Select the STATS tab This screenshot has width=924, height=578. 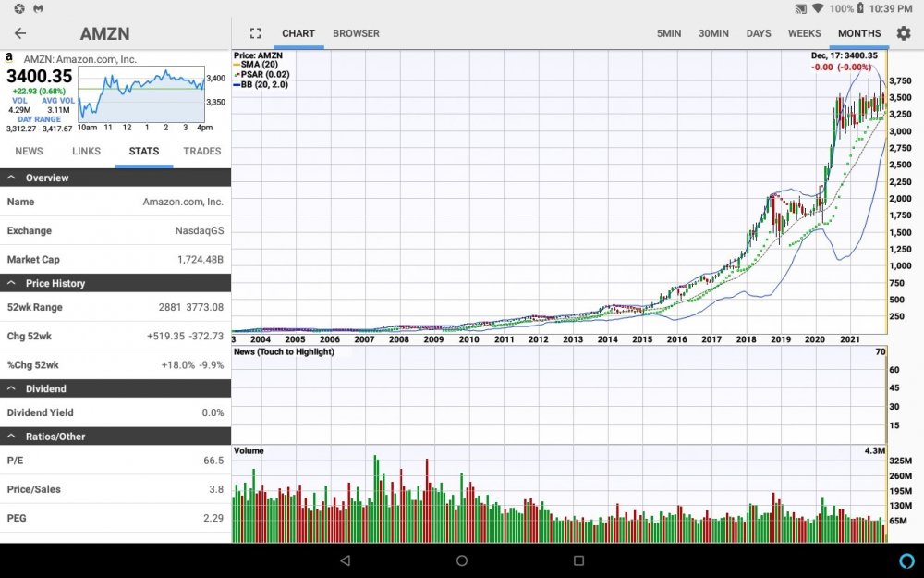[144, 151]
